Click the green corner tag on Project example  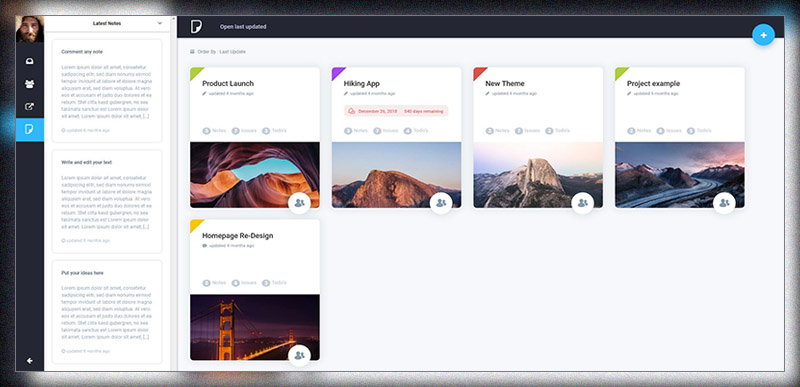pyautogui.click(x=619, y=72)
